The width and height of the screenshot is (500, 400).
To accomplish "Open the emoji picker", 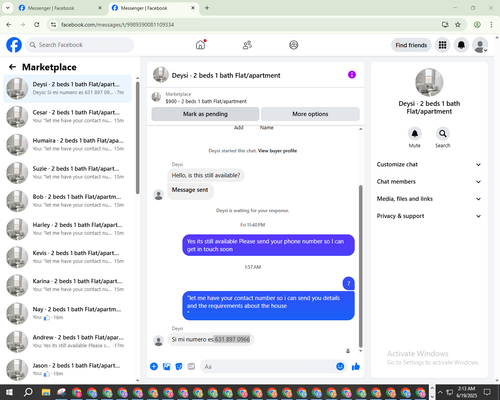I will 340,367.
